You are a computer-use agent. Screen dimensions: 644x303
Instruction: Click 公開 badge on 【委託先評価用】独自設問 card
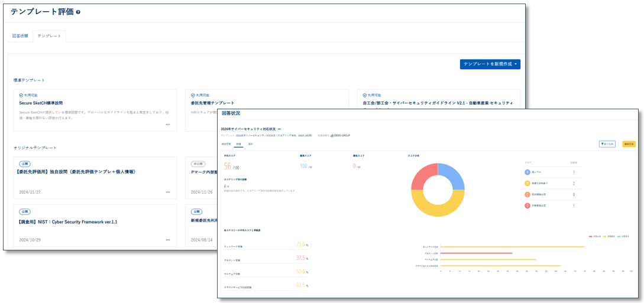click(x=25, y=164)
